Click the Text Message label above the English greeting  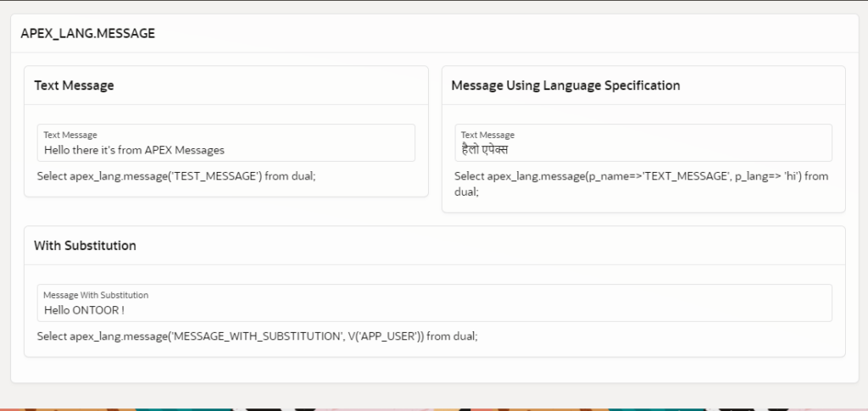pos(70,135)
